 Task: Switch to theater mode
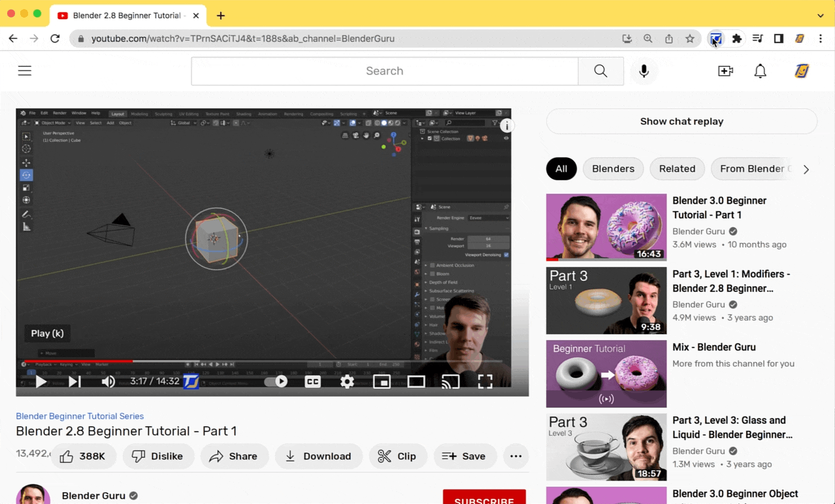(416, 381)
